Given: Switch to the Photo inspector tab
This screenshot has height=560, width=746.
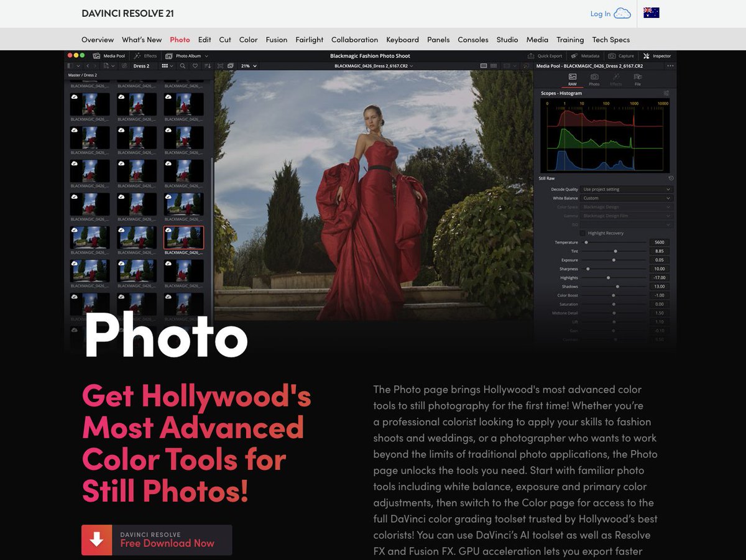Looking at the screenshot, I should [594, 80].
